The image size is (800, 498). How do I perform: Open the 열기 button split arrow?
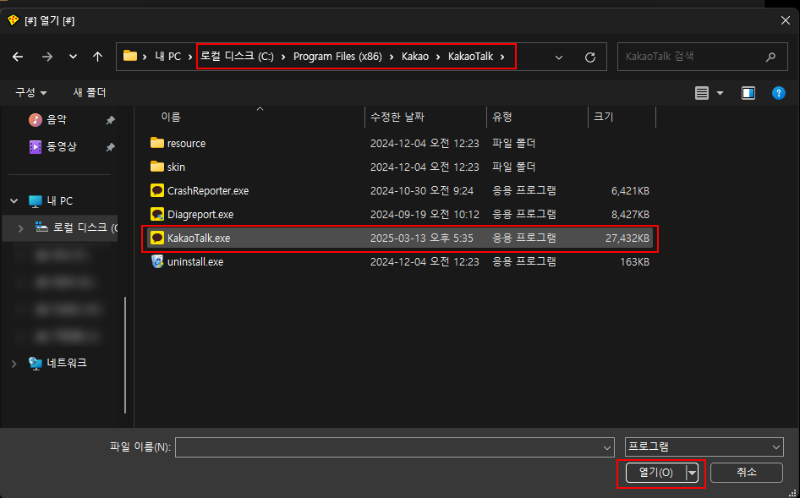(x=692, y=473)
